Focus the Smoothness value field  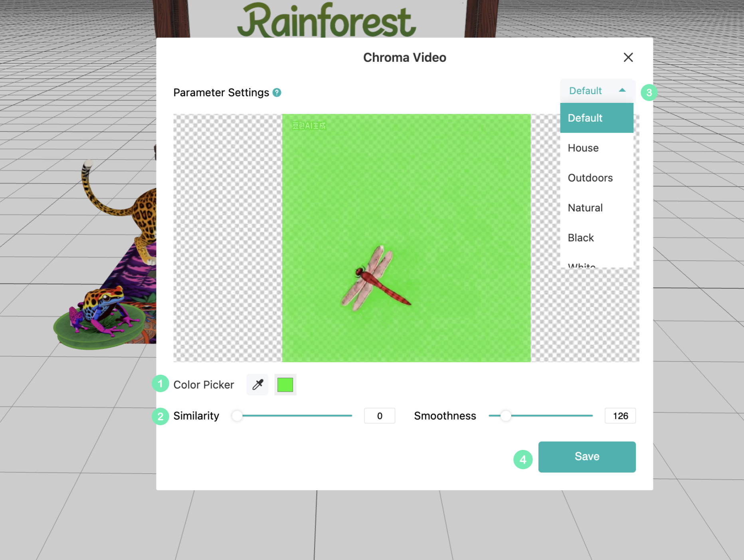pos(620,416)
